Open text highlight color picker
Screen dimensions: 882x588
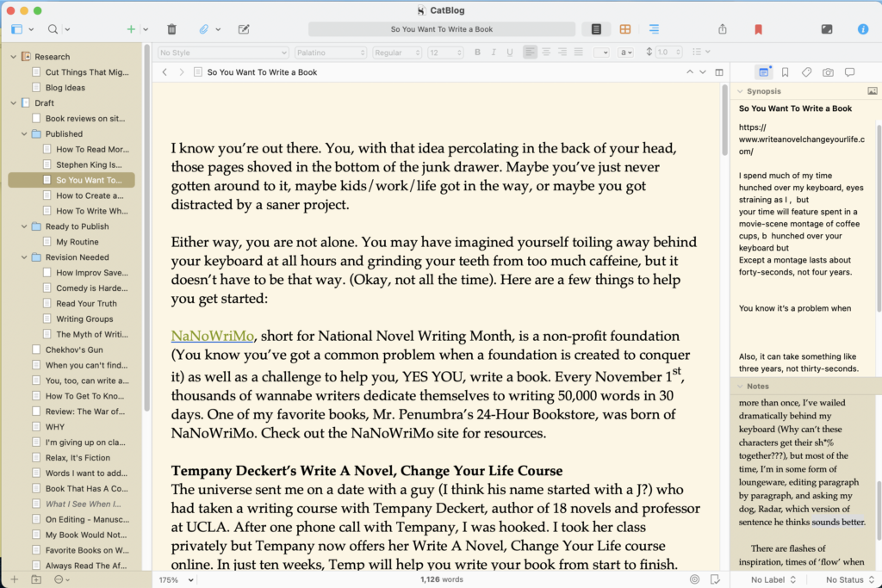point(625,53)
